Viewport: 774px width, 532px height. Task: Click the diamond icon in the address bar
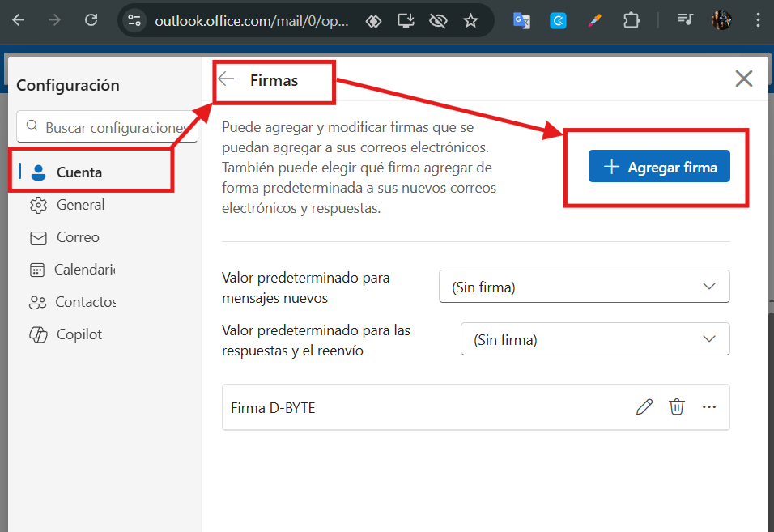click(374, 21)
